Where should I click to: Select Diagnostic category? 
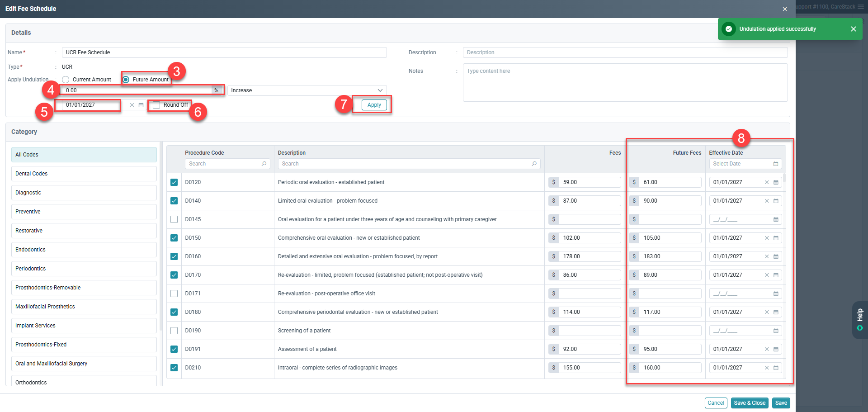(x=84, y=193)
